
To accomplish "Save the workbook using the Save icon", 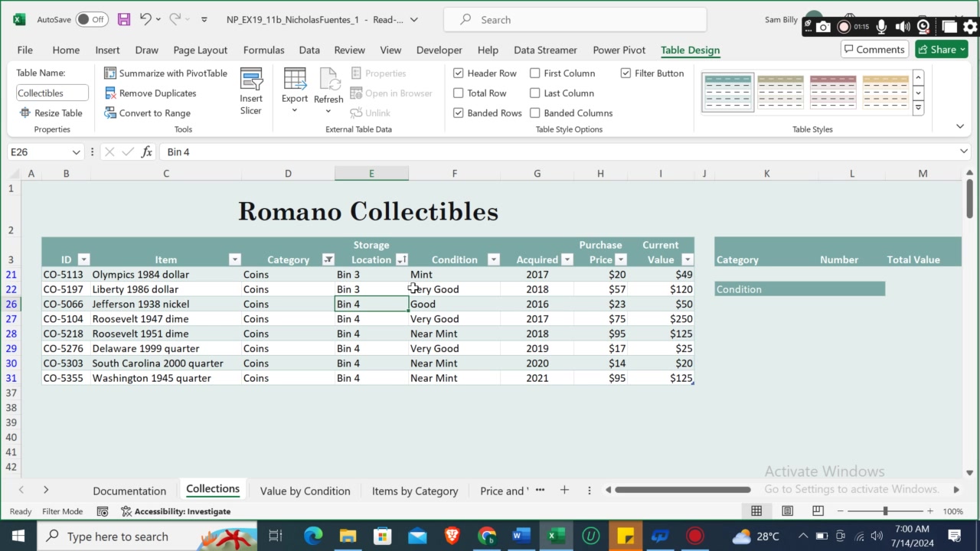I will pos(123,19).
